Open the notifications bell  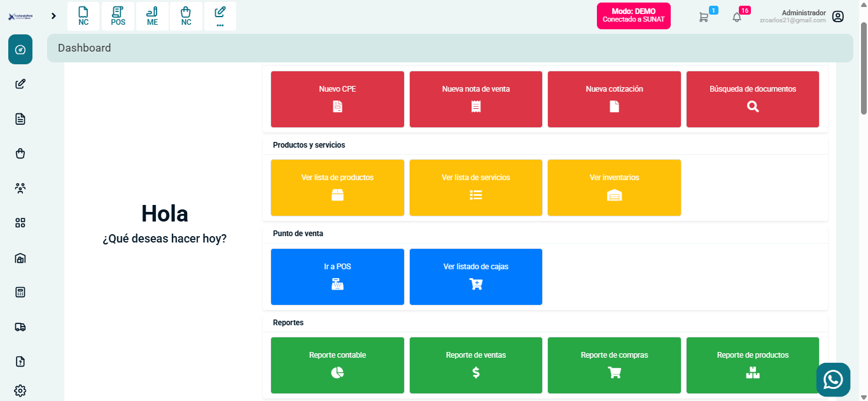coord(737,17)
